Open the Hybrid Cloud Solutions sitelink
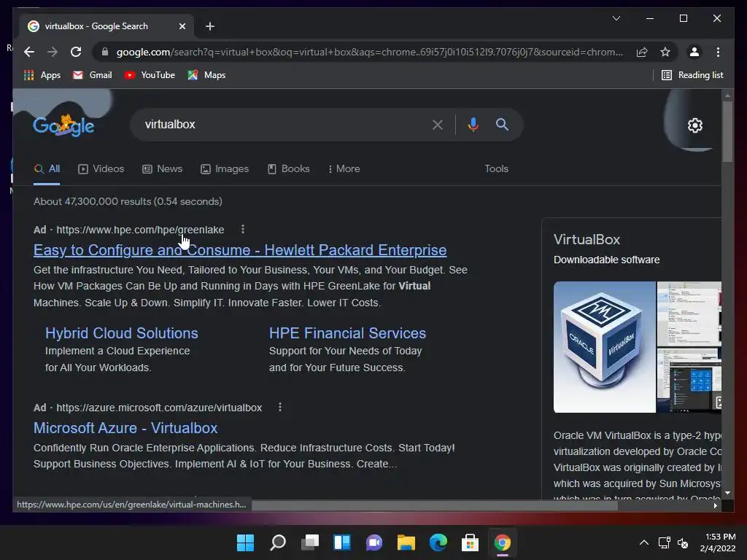Screen dimensions: 747x560 [122, 332]
